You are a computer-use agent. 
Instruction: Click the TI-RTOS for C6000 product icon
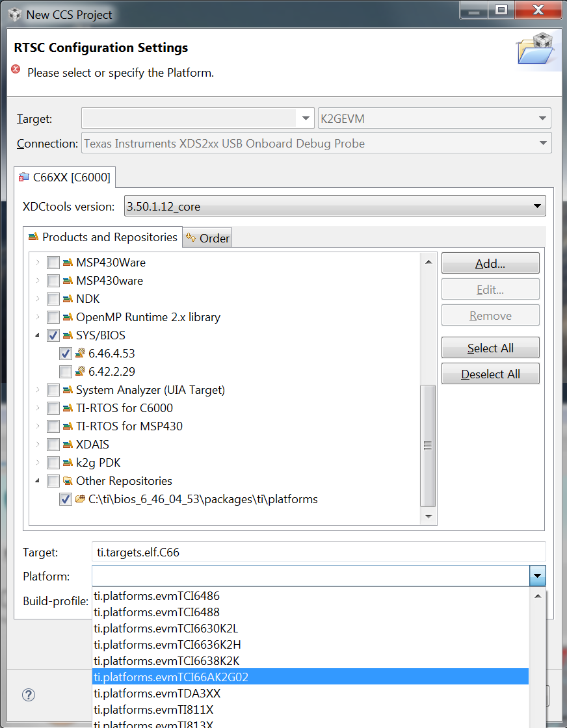tap(68, 408)
